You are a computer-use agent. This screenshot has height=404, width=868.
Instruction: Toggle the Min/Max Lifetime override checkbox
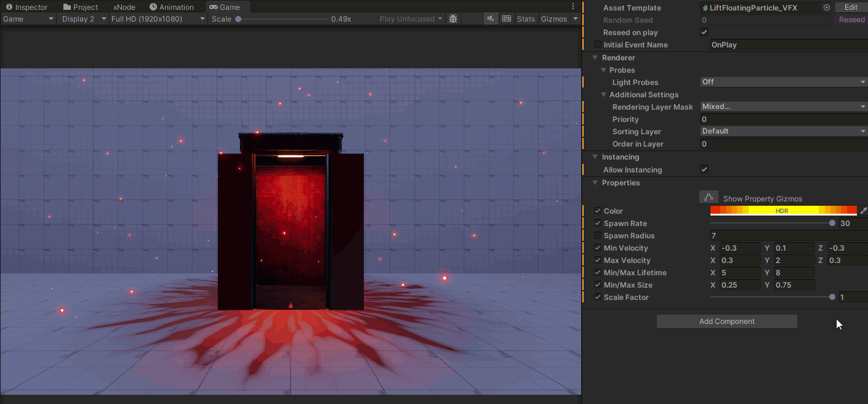[598, 272]
